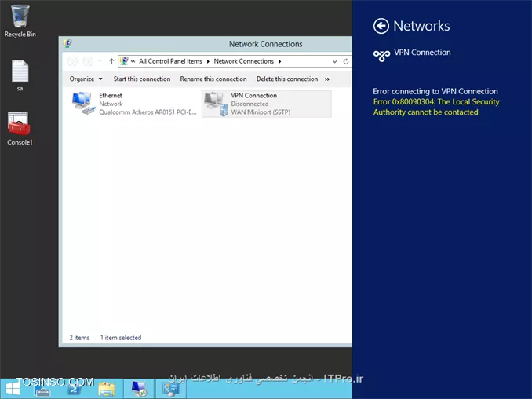Expand the hidden breadcrumb chevron at start

[133, 61]
